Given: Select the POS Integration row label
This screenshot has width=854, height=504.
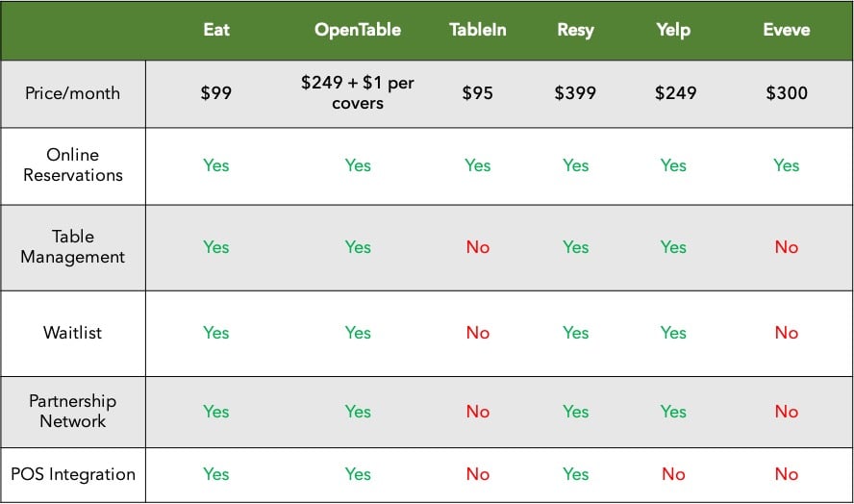Looking at the screenshot, I should pyautogui.click(x=73, y=474).
